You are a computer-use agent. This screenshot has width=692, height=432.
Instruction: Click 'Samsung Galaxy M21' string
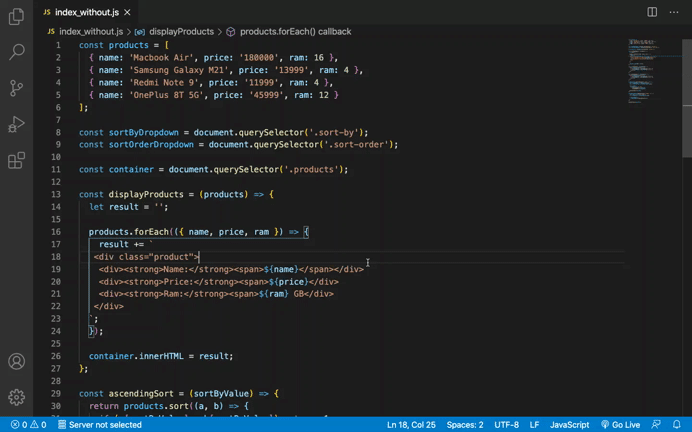click(x=179, y=70)
